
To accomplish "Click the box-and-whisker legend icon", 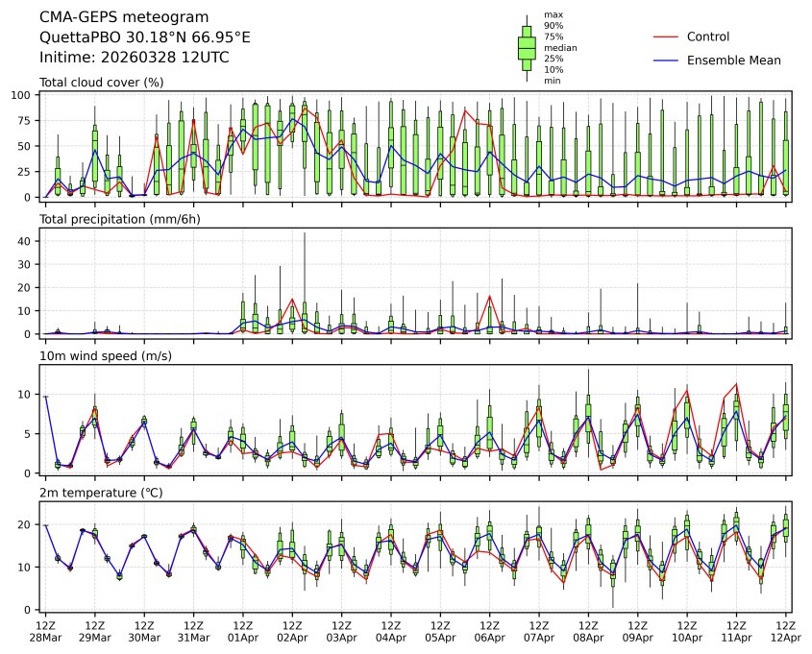I will (527, 47).
